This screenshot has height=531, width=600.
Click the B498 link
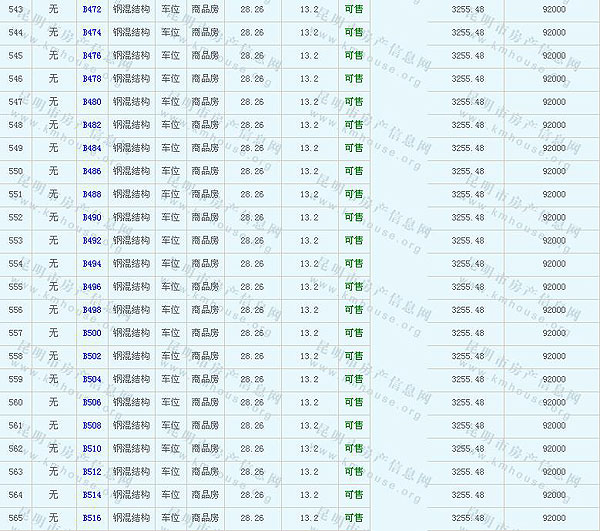point(91,310)
